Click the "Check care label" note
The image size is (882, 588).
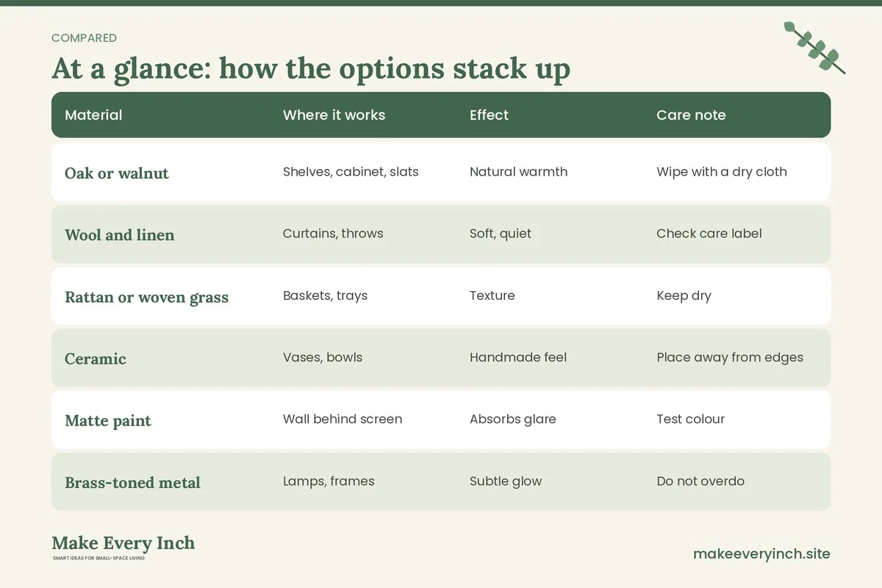click(709, 234)
